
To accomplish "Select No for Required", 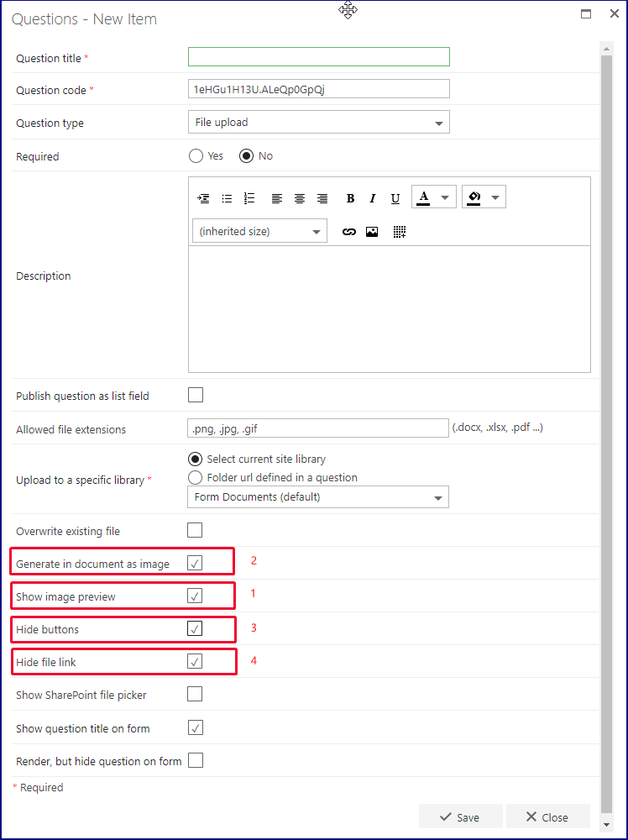I will tap(246, 156).
